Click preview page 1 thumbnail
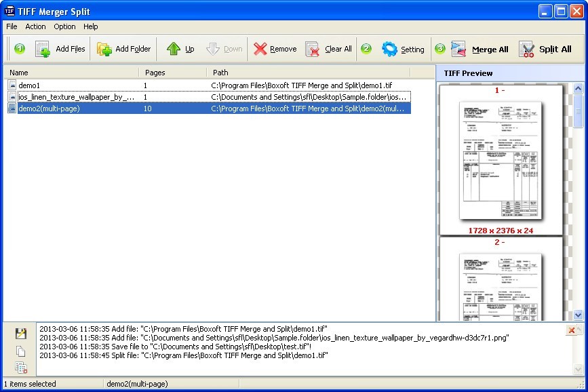588x392 pixels. tap(501, 161)
